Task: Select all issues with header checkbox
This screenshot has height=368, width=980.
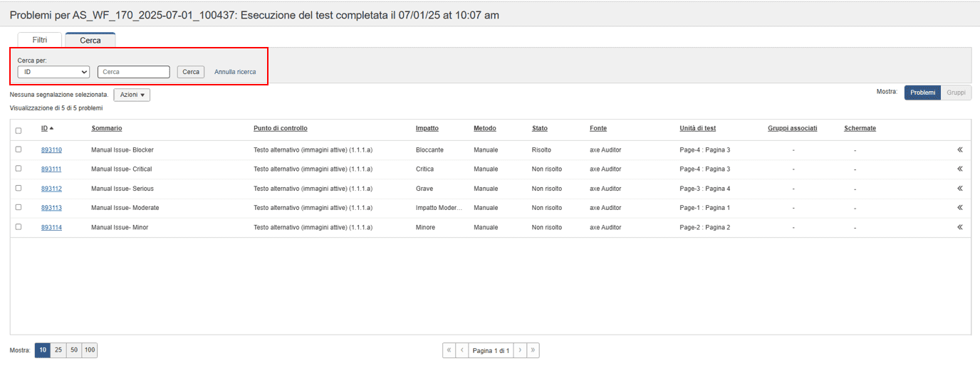Action: (19, 130)
